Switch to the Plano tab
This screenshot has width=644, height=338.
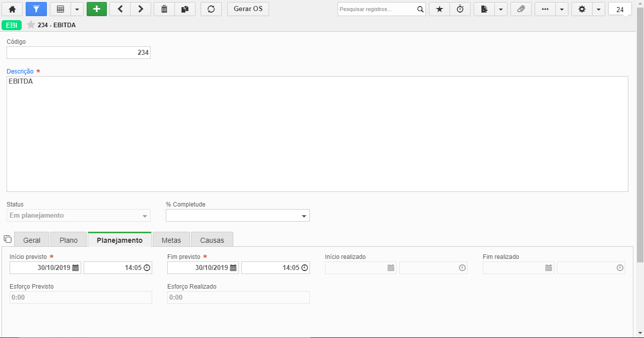(69, 240)
